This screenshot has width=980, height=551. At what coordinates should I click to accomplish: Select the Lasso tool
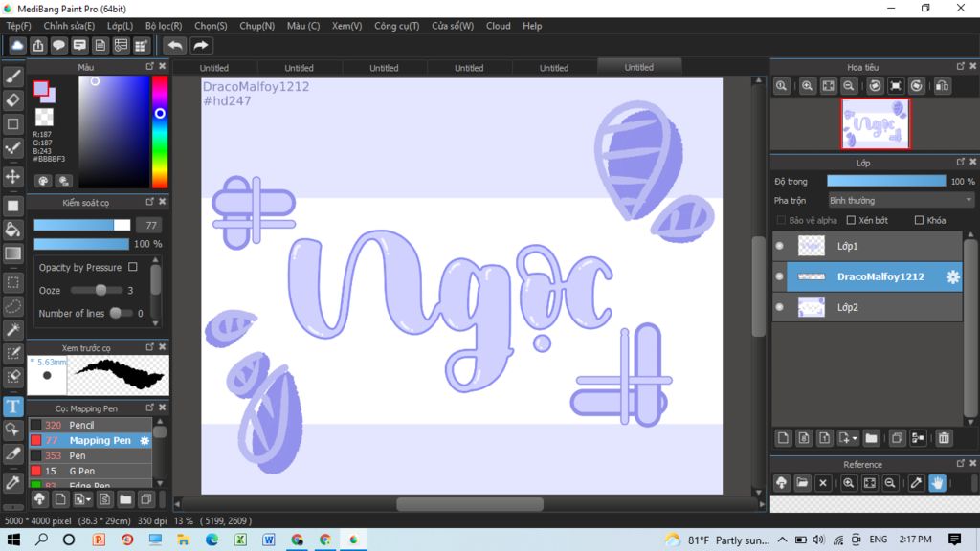tap(13, 306)
